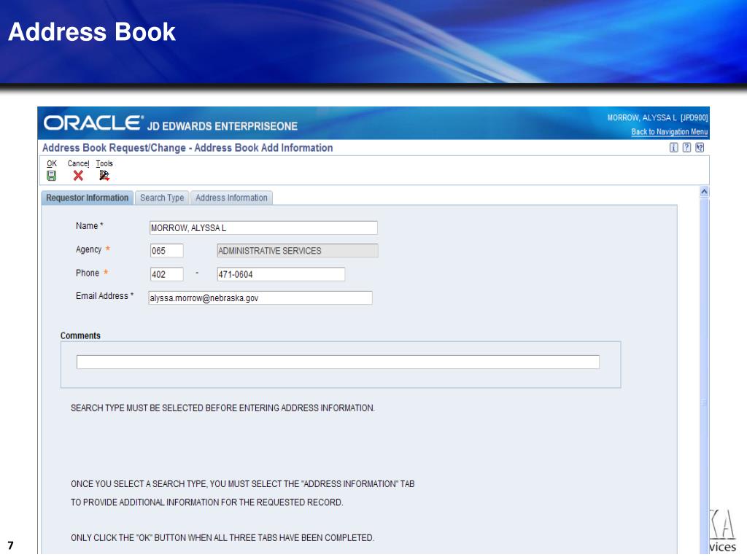Follow the Back to Navigation Menu link
The width and height of the screenshot is (747, 560).
[669, 132]
